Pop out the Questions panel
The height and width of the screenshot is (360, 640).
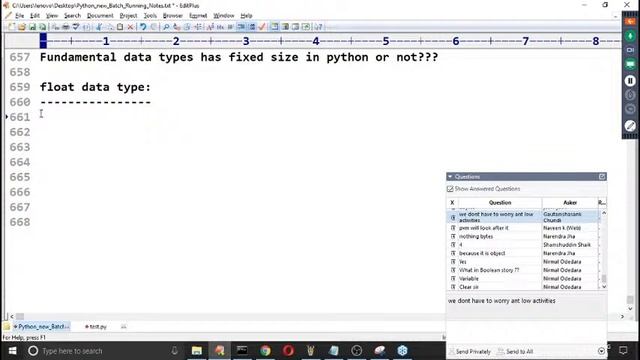[x=602, y=176]
